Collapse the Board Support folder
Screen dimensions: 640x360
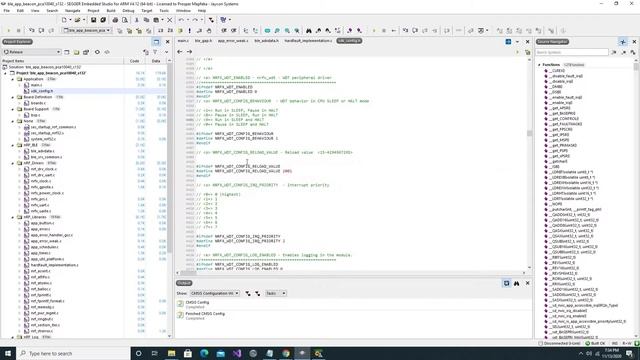pyautogui.click(x=13, y=109)
